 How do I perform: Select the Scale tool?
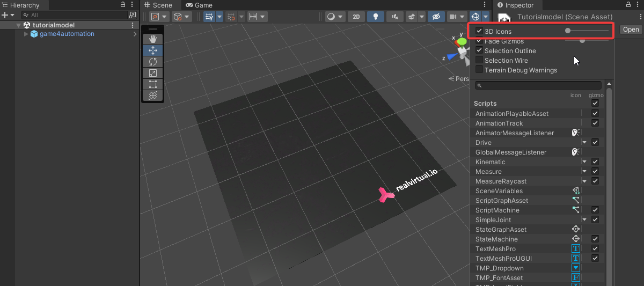click(153, 73)
